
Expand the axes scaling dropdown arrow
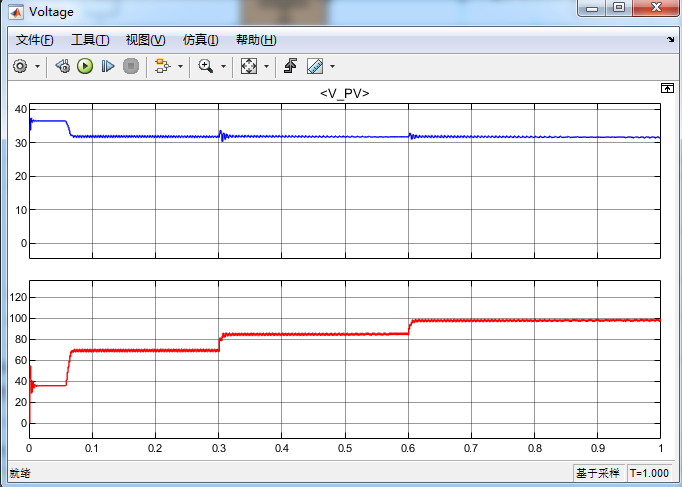(x=267, y=67)
